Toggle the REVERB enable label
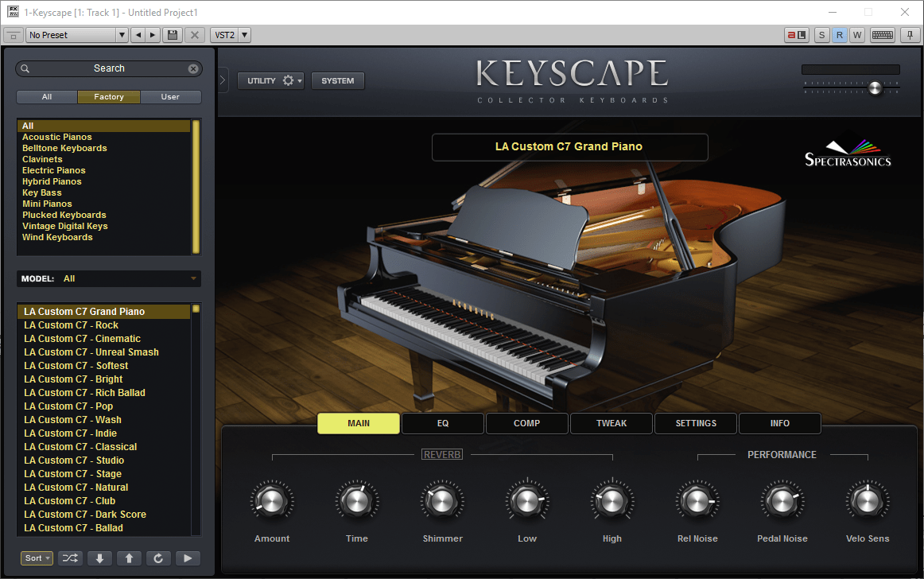924x579 pixels. click(442, 455)
